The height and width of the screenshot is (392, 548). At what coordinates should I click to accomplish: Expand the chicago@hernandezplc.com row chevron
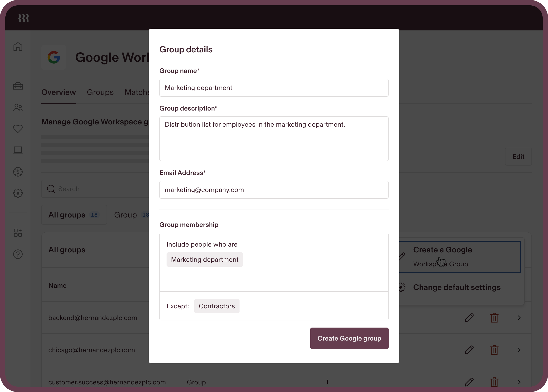[519, 350]
